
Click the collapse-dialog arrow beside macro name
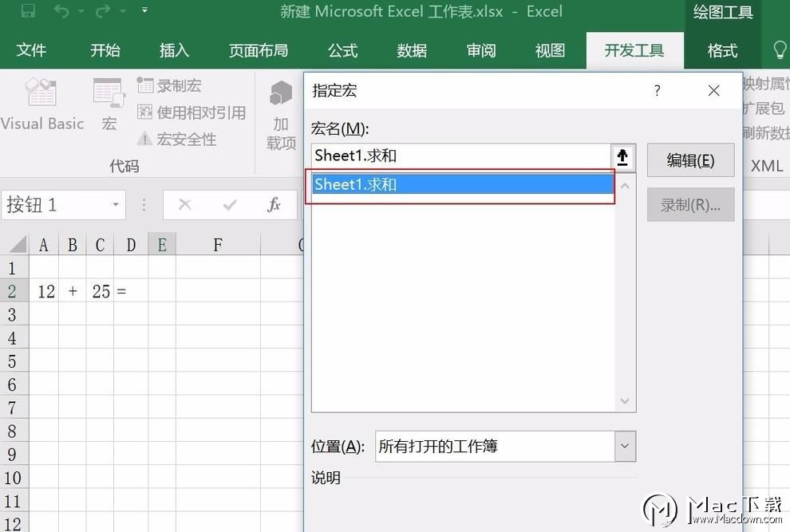click(x=622, y=157)
